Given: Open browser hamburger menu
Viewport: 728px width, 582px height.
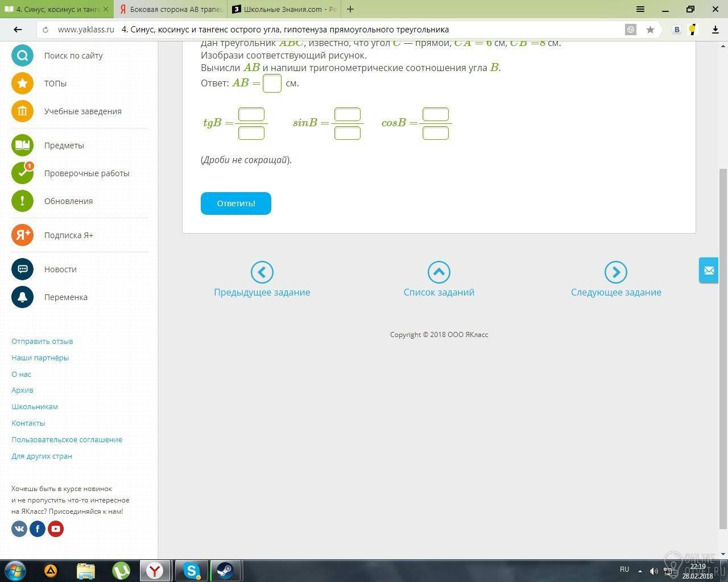Looking at the screenshot, I should (x=640, y=9).
